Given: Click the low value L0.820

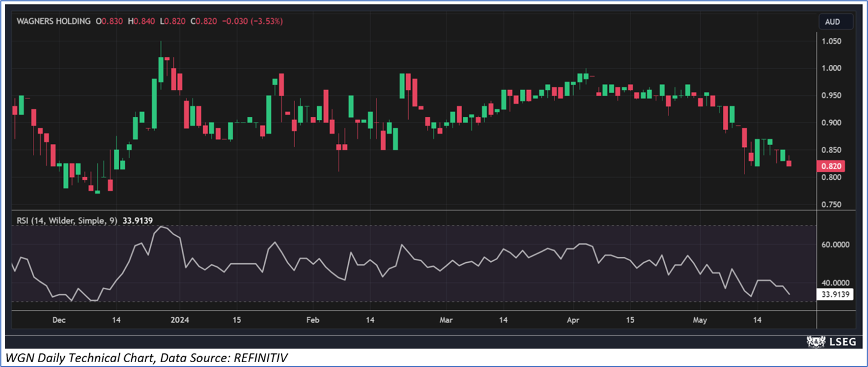Looking at the screenshot, I should pos(173,21).
